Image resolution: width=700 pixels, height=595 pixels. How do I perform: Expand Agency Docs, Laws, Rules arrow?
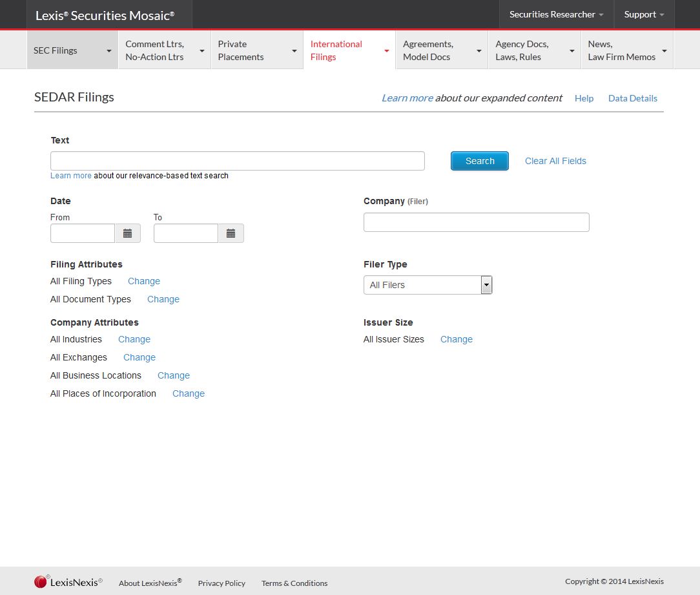[572, 51]
